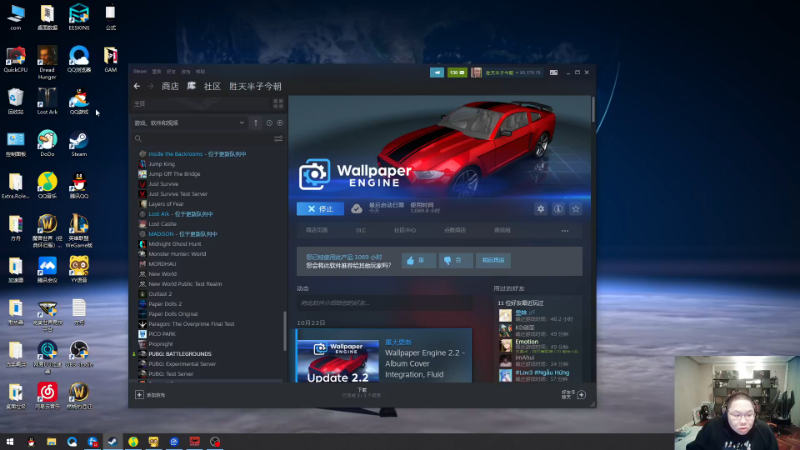Click the library search field
The image size is (800, 450).
[x=208, y=138]
